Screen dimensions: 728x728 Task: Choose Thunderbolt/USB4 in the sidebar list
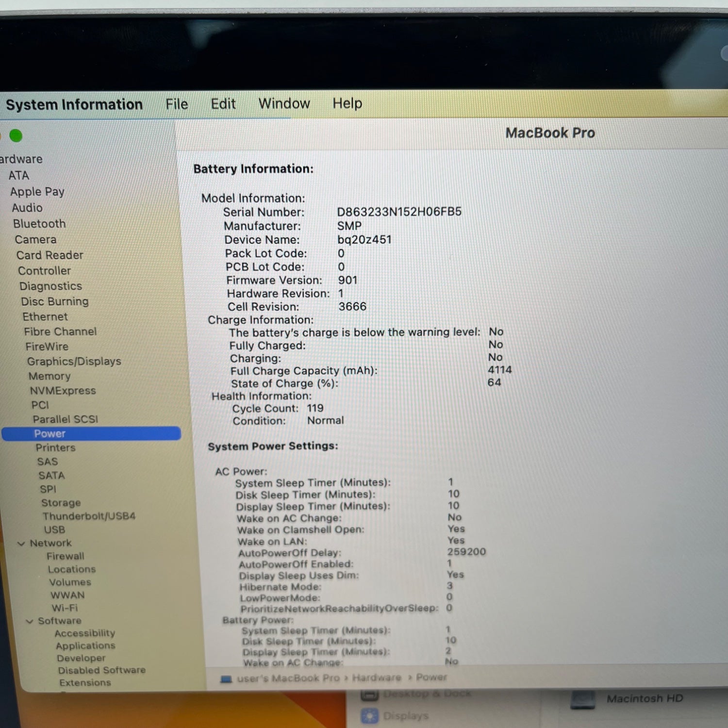(x=89, y=516)
